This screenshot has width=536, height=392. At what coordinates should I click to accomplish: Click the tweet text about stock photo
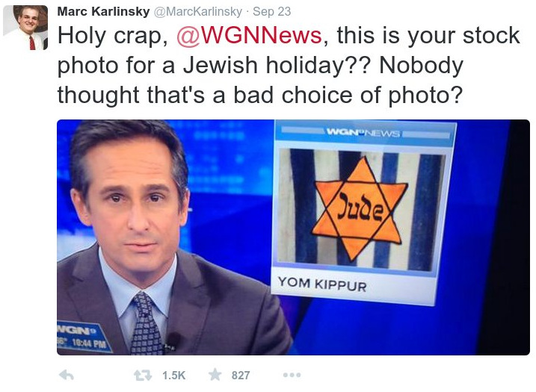pos(289,65)
